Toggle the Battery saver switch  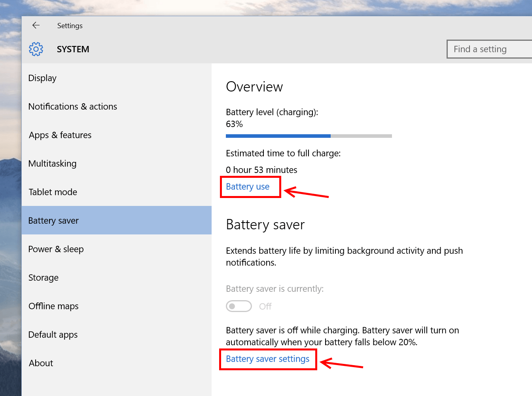(x=239, y=306)
